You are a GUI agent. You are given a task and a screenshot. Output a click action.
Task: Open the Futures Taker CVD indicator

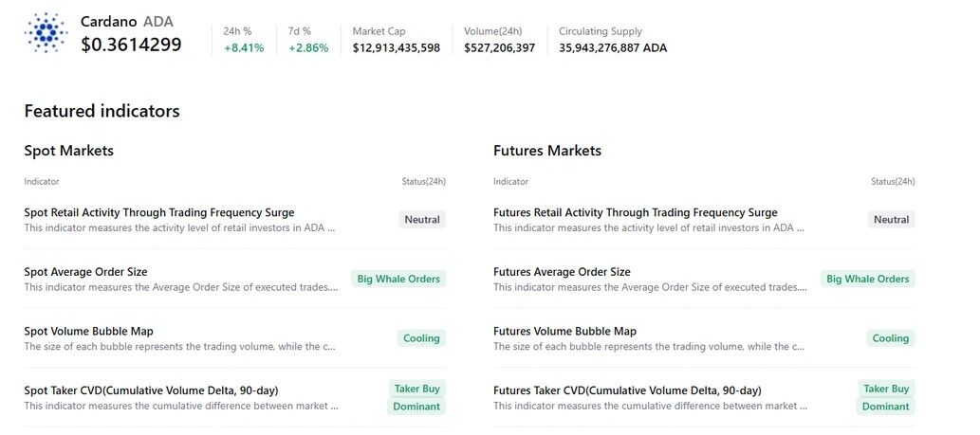(627, 390)
